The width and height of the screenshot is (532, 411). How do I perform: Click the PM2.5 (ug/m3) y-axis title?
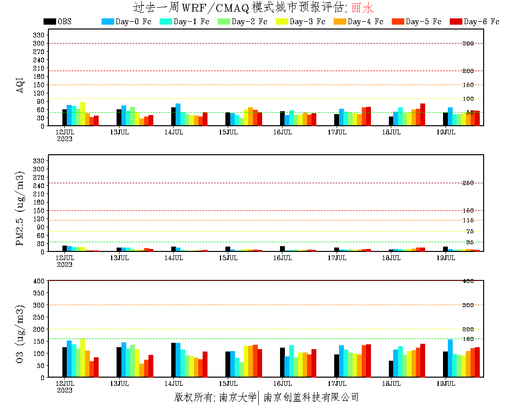(20, 208)
